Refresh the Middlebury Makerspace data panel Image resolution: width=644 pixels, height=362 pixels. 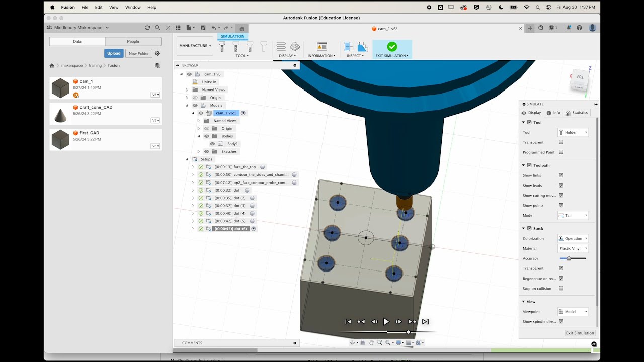click(x=147, y=28)
